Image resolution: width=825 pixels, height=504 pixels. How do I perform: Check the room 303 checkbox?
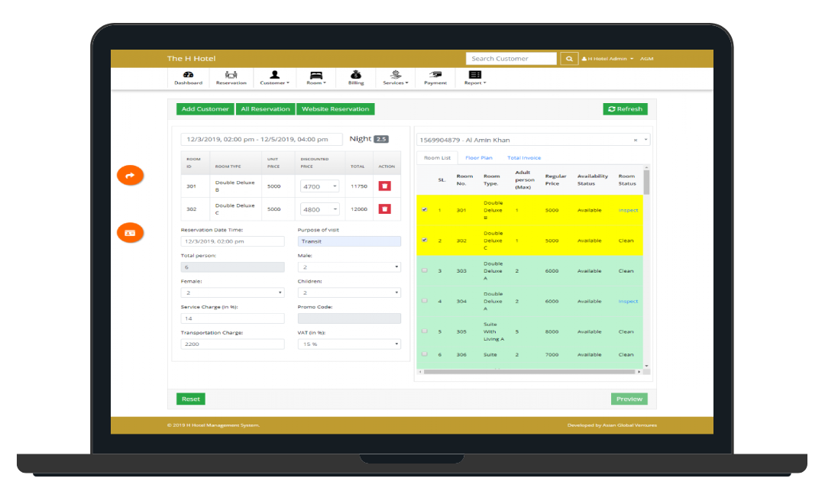click(x=425, y=270)
